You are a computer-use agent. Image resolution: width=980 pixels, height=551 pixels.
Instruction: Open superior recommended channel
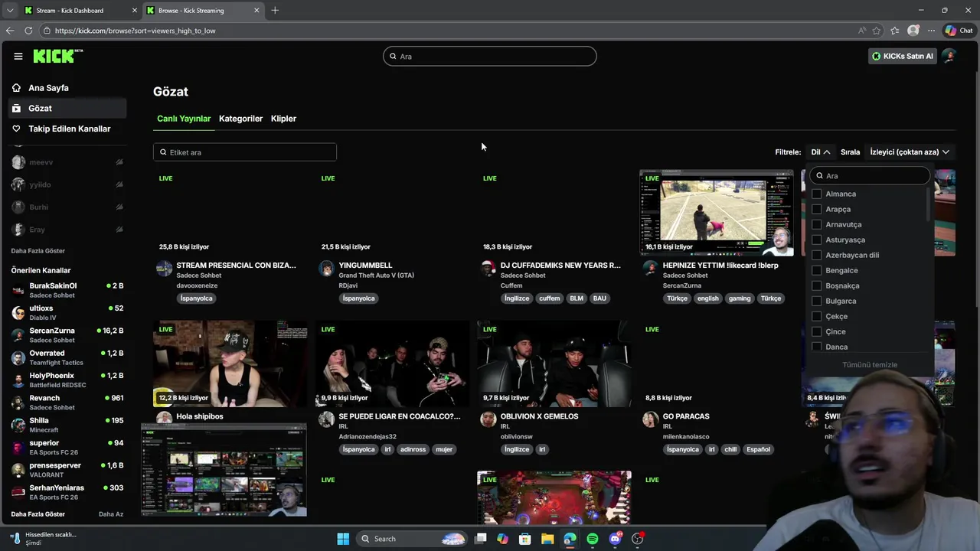click(x=67, y=447)
